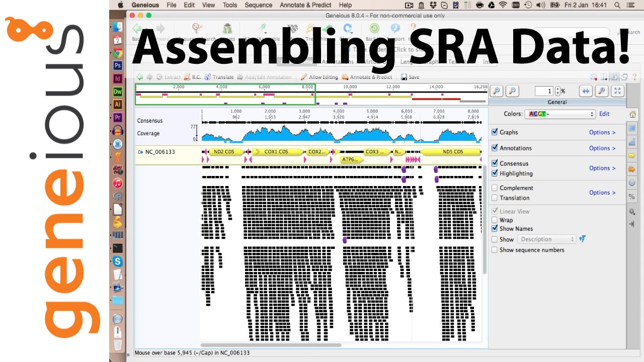Uncheck the Graphs checkbox
Screen dimensions: 644x362
pyautogui.click(x=495, y=132)
